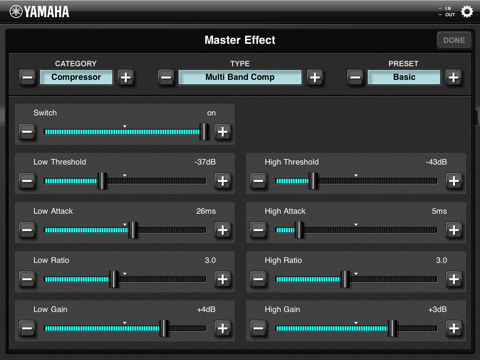Viewport: 480px width, 360px height.
Task: Open the Basic preset field
Action: tap(404, 77)
